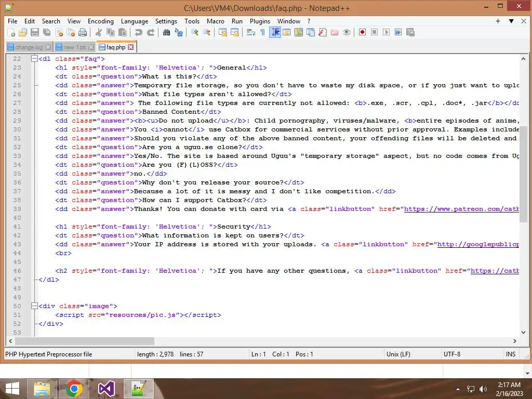Image resolution: width=532 pixels, height=399 pixels.
Task: Open the Language menu
Action: coord(135,21)
